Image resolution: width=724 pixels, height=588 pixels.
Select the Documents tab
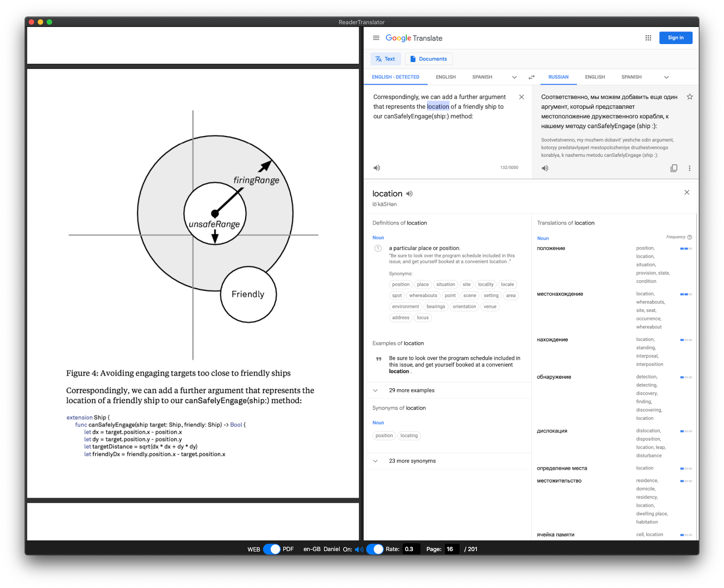pos(428,59)
